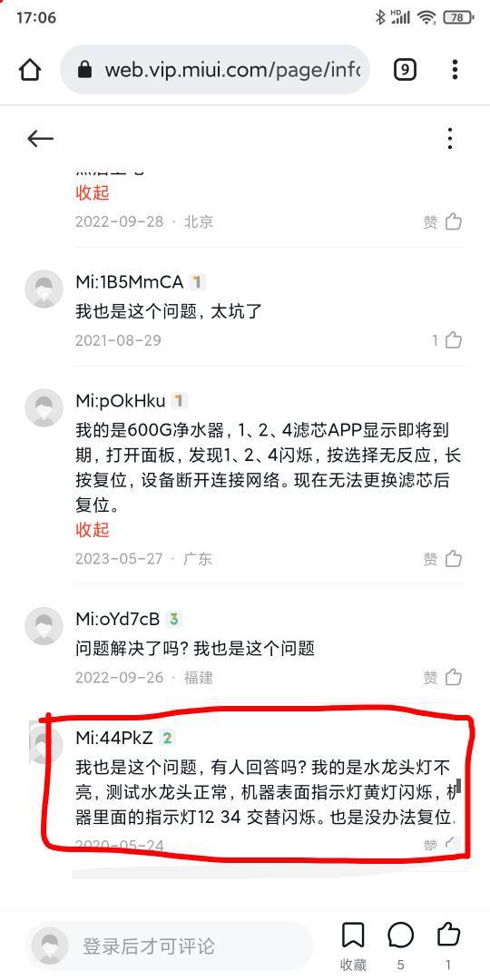
Task: Collapse Mi:pOkHku's comment via 收起
Action: [92, 529]
